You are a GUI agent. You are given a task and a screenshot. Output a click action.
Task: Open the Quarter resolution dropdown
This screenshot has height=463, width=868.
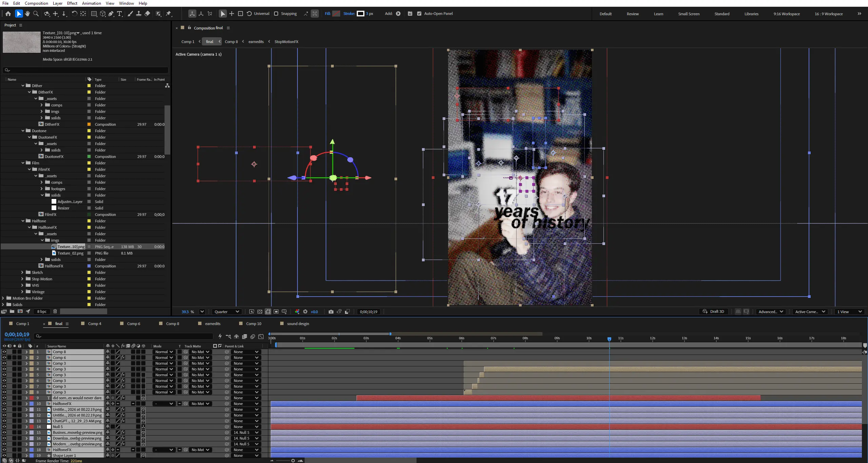(227, 312)
